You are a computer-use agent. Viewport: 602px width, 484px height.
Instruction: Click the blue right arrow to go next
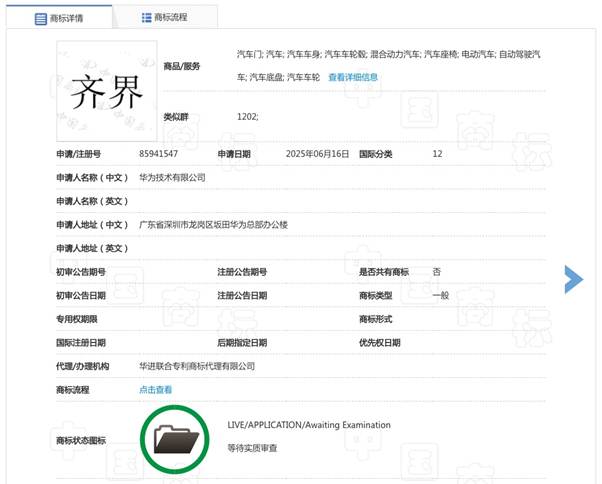click(x=573, y=279)
